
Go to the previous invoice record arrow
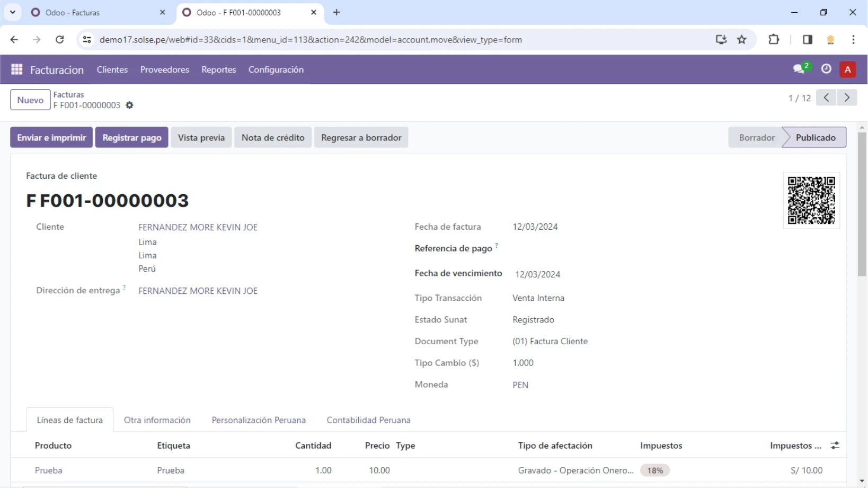[826, 98]
